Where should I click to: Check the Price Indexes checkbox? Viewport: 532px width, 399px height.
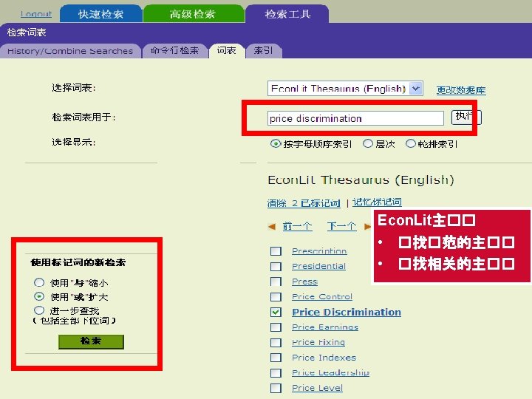(x=276, y=358)
